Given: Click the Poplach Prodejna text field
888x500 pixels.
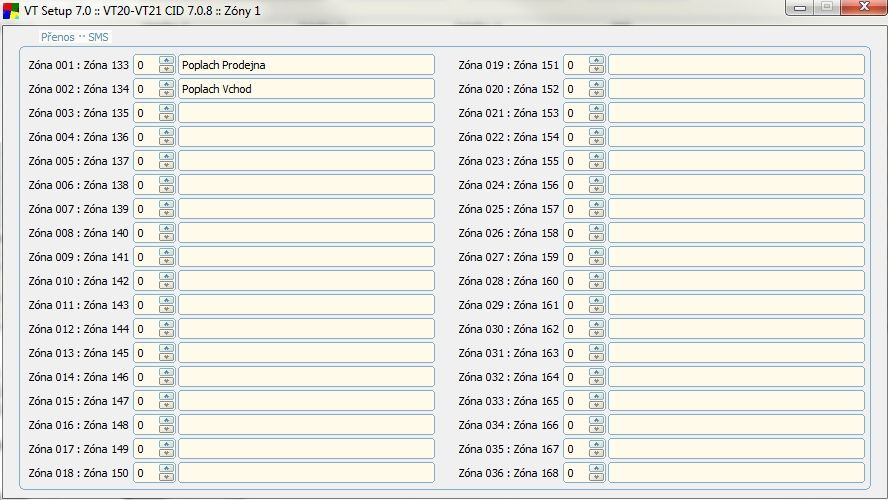Looking at the screenshot, I should (306, 65).
